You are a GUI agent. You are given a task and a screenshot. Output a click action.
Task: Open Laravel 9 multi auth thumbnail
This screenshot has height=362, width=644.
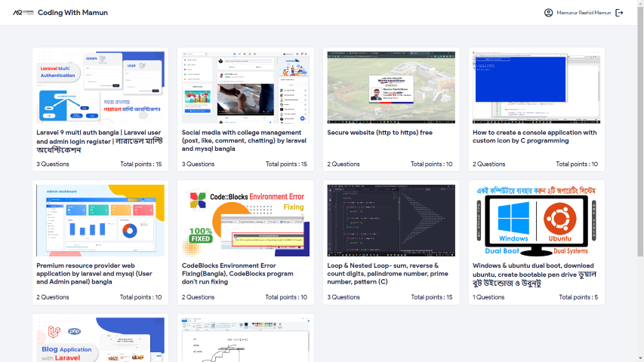pos(100,87)
